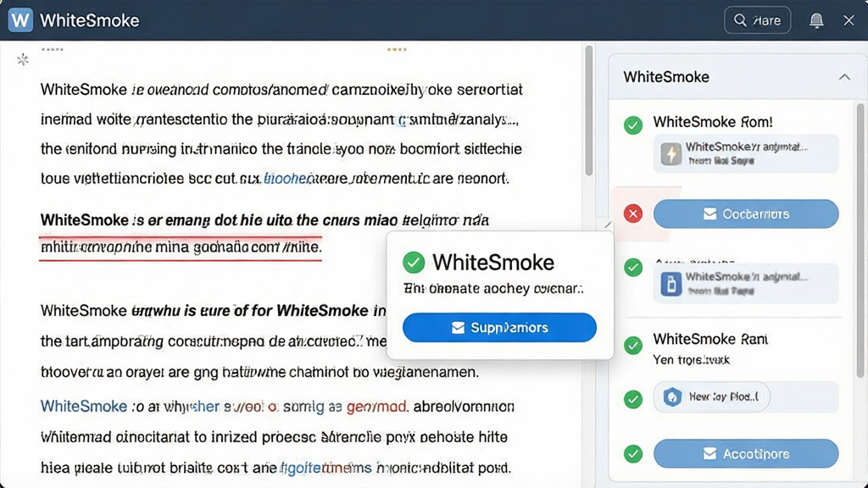Click the magnifier icon in the search box

pyautogui.click(x=740, y=20)
